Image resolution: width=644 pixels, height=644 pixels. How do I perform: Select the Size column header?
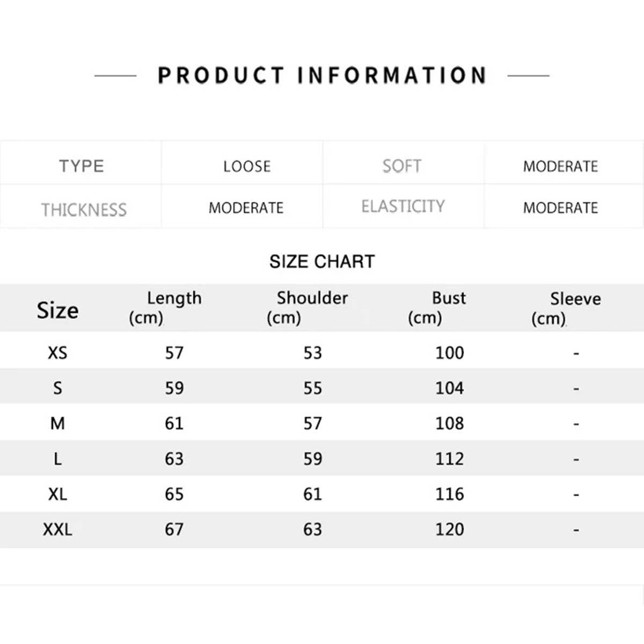tap(57, 310)
